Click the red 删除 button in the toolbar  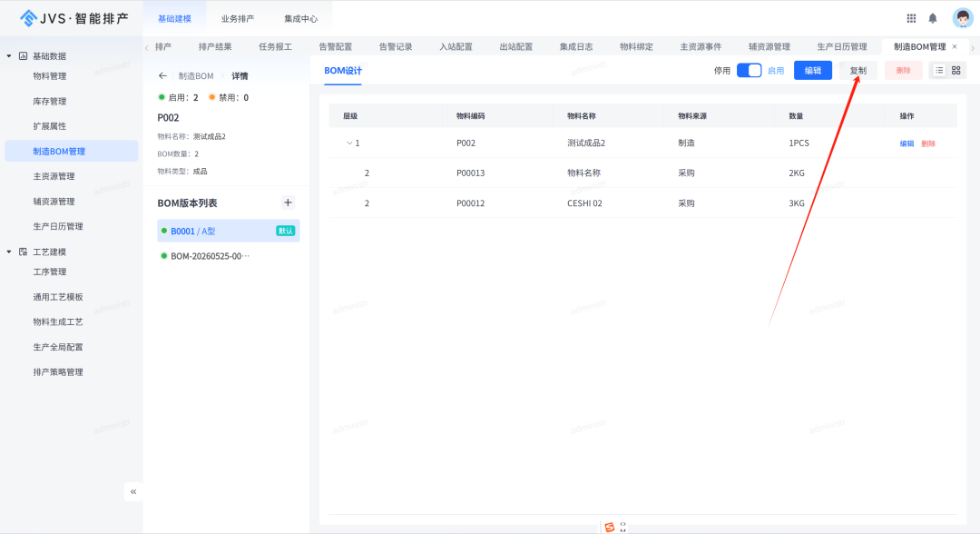[903, 71]
